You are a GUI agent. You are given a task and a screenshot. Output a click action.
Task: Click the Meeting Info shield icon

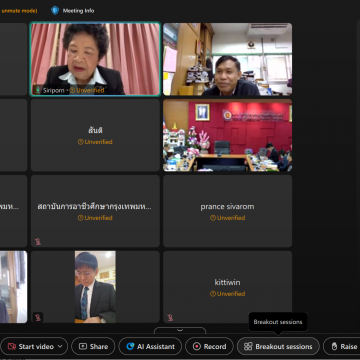point(55,10)
